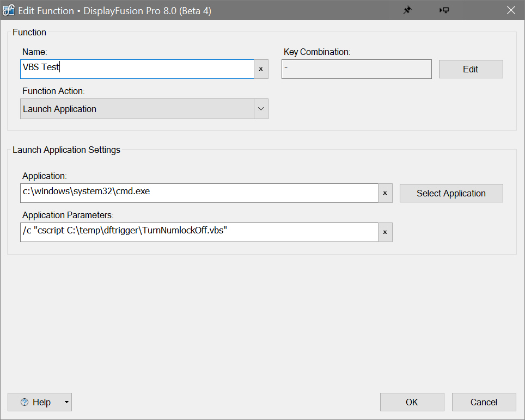Focus the Name field containing VBS Test
The width and height of the screenshot is (525, 420).
point(136,69)
